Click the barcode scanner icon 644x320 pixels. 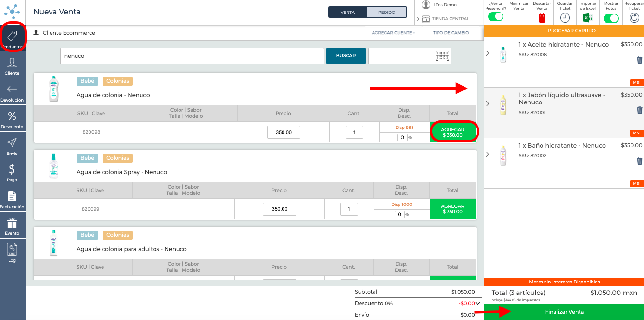pos(442,55)
